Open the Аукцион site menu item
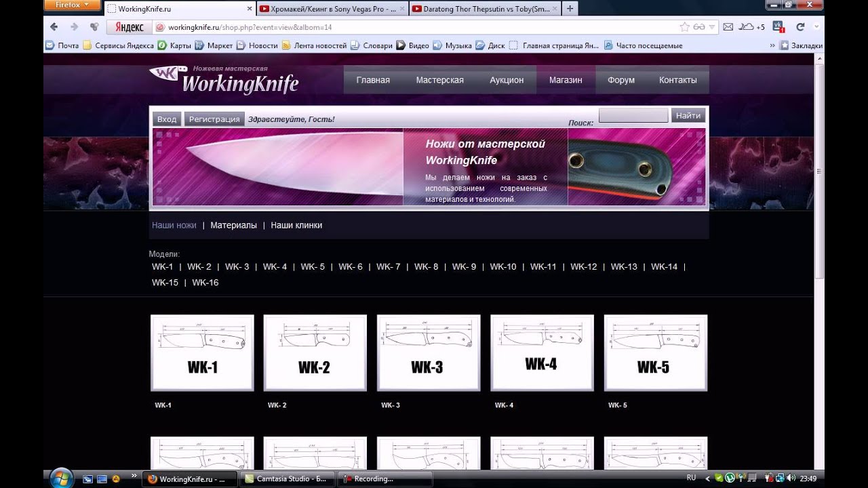This screenshot has width=868, height=488. coord(507,80)
